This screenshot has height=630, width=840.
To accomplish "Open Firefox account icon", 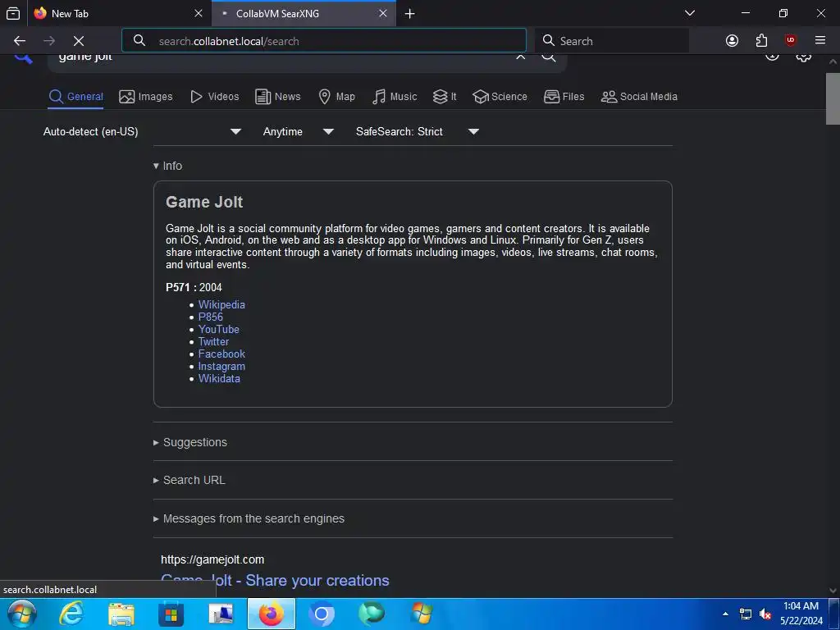I will tap(732, 41).
